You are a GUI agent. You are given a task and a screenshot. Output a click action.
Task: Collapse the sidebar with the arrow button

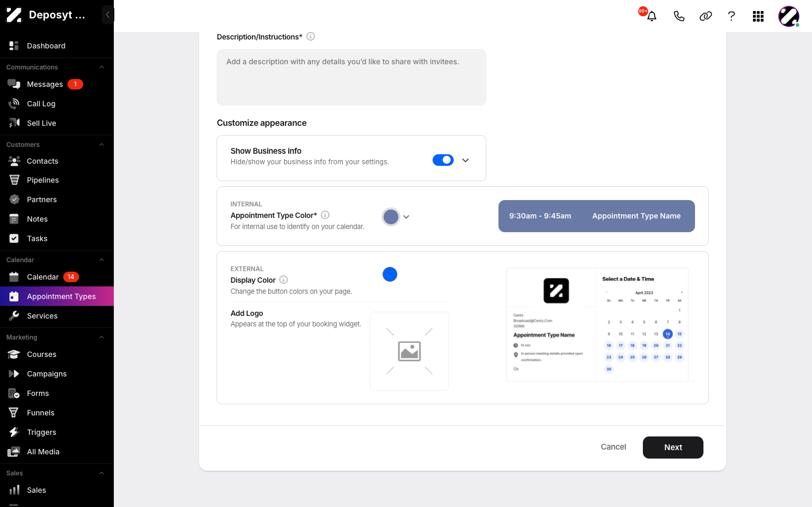point(107,15)
